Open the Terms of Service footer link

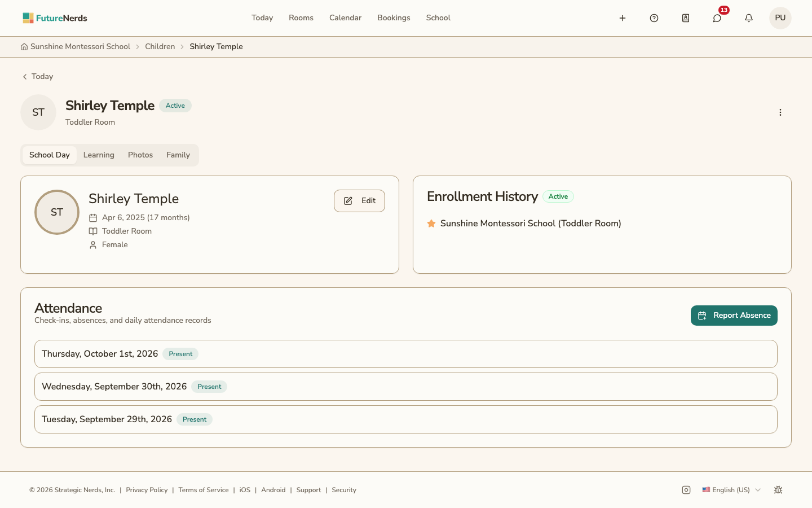[x=204, y=490]
